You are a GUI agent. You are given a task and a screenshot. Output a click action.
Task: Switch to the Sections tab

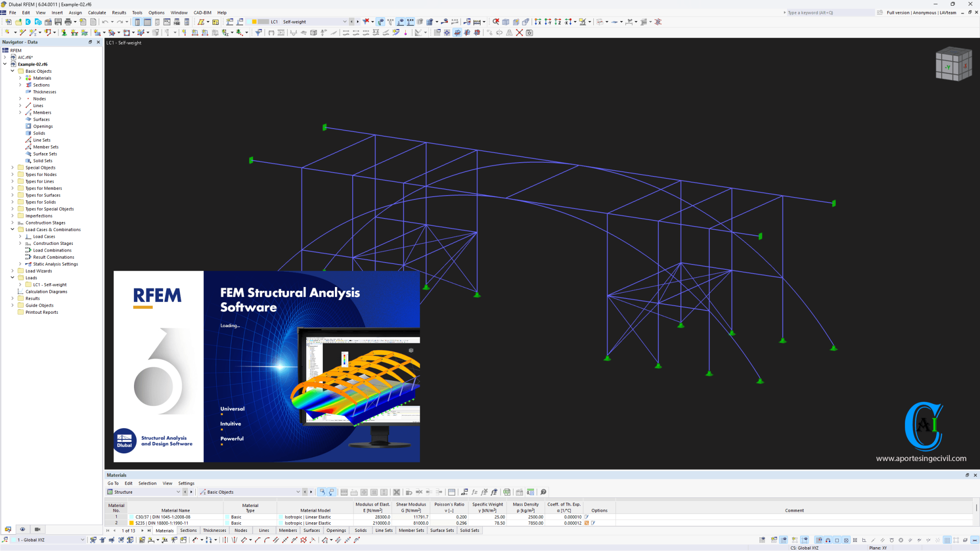pos(188,530)
